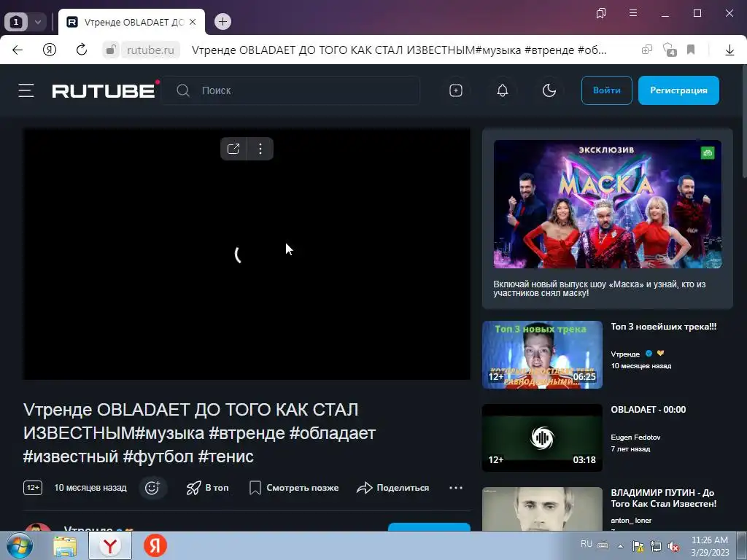Click the site security lock icon
The height and width of the screenshot is (560, 747).
111,50
